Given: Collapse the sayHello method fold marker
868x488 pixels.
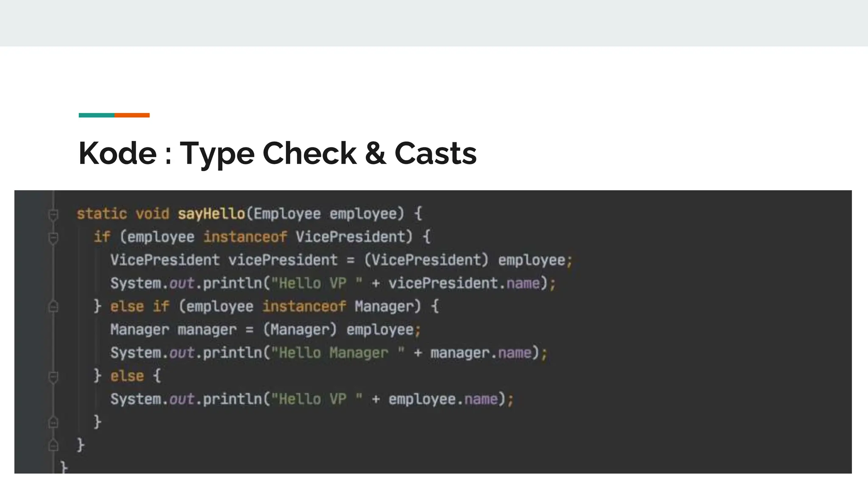Looking at the screenshot, I should pyautogui.click(x=53, y=215).
